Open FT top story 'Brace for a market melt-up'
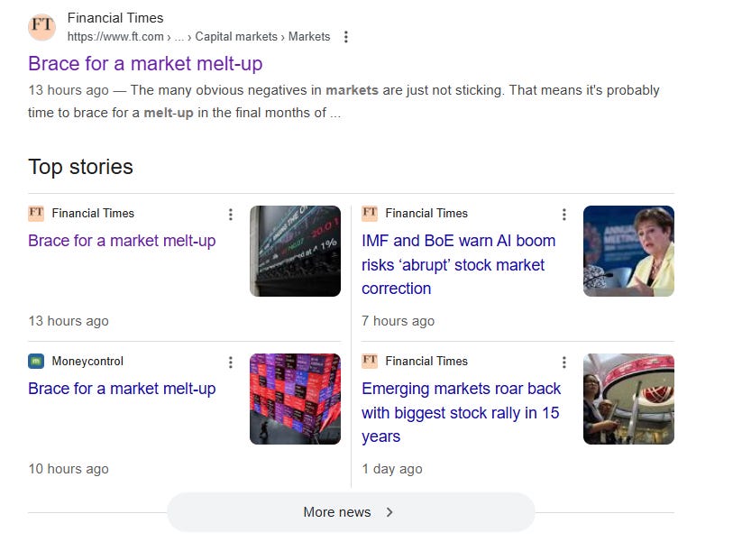Image resolution: width=742 pixels, height=560 pixels. (x=122, y=241)
